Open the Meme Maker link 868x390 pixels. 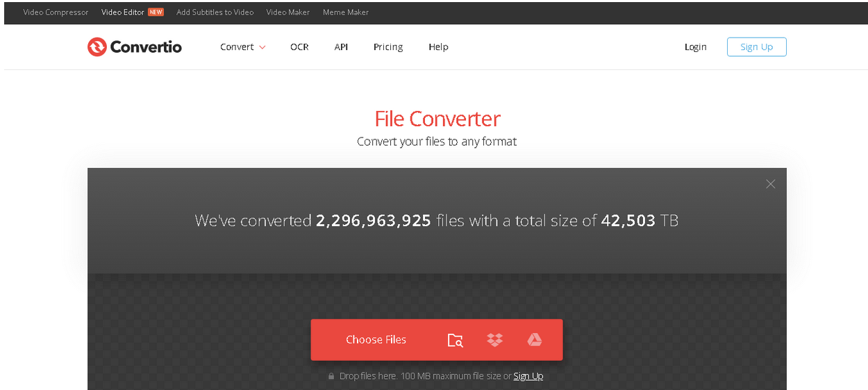click(345, 12)
